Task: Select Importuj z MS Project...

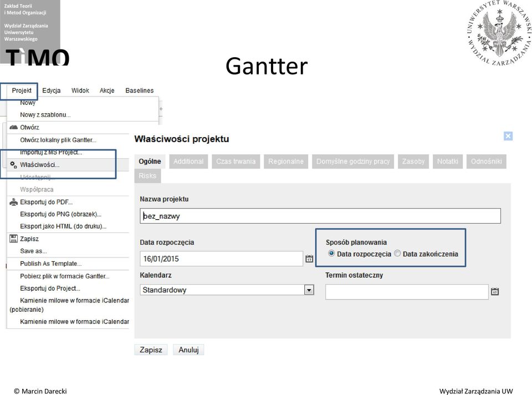Action: coord(51,152)
